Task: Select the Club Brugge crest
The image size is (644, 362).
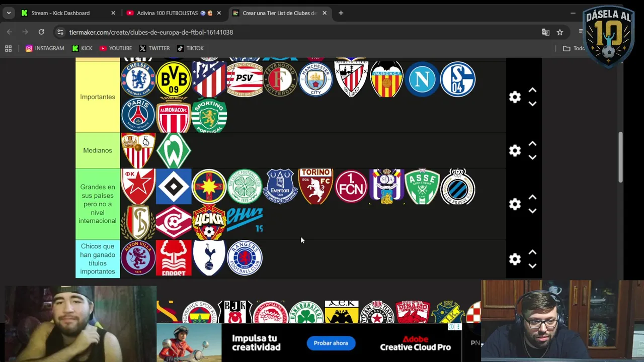Action: point(458,187)
